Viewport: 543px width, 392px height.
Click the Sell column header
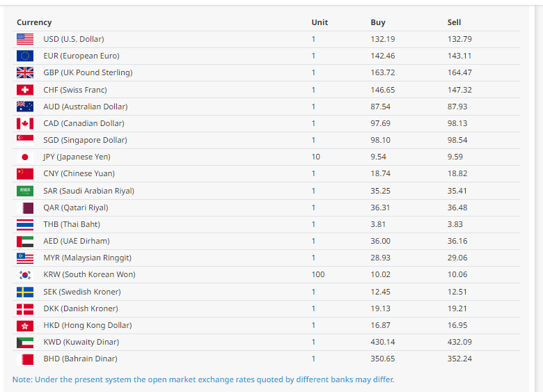[454, 22]
